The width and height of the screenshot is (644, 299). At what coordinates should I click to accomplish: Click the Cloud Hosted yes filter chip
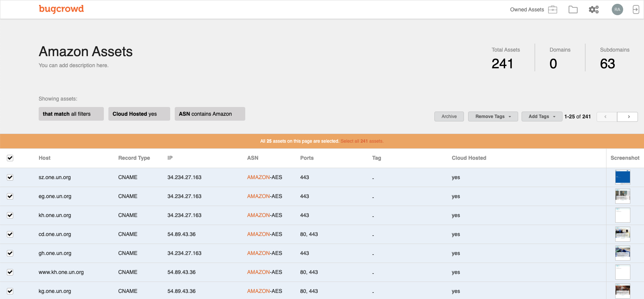[139, 114]
